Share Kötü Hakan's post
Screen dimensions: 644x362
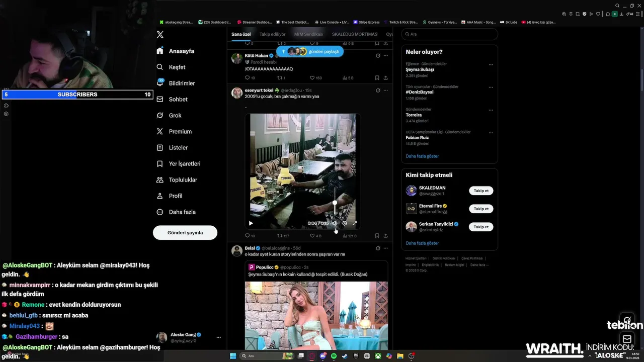pos(386,78)
